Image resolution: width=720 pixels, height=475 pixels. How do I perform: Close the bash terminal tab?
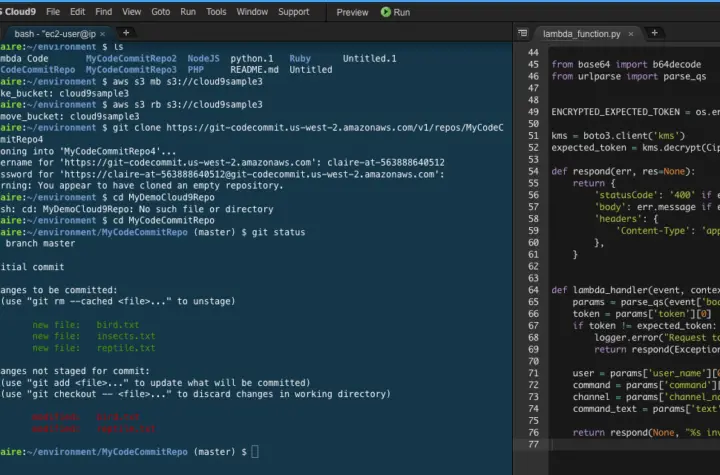pos(102,34)
